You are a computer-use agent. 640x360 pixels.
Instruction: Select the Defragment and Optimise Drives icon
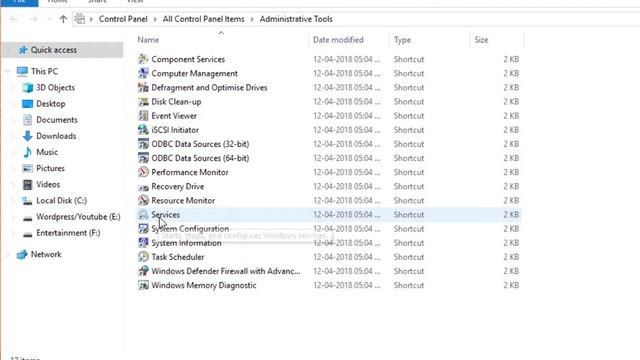[143, 87]
